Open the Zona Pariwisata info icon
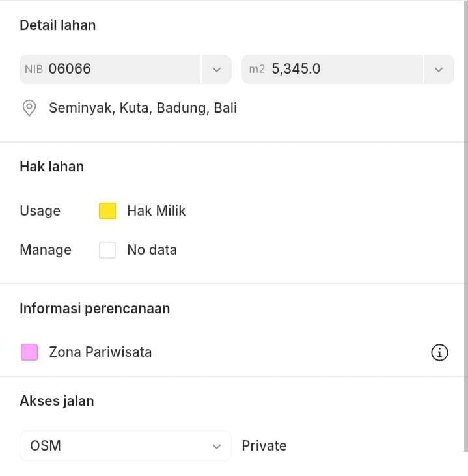The image size is (468, 476). (439, 353)
